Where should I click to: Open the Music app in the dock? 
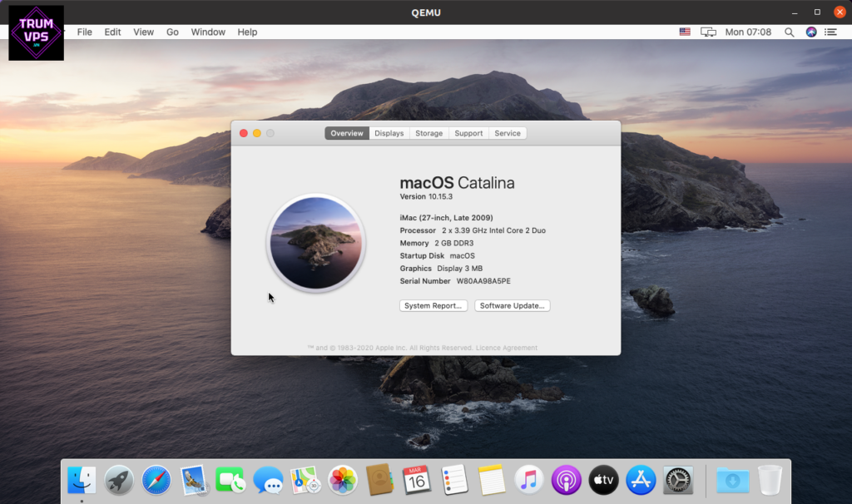click(528, 480)
